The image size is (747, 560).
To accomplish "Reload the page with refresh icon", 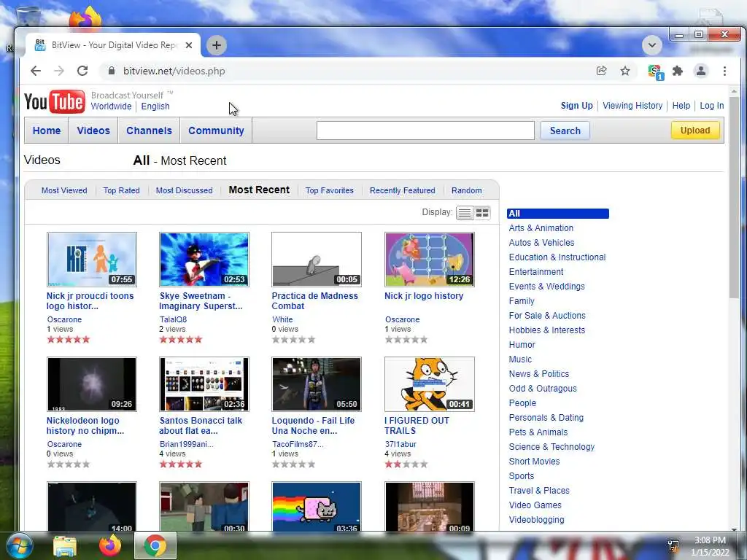I will click(x=82, y=71).
